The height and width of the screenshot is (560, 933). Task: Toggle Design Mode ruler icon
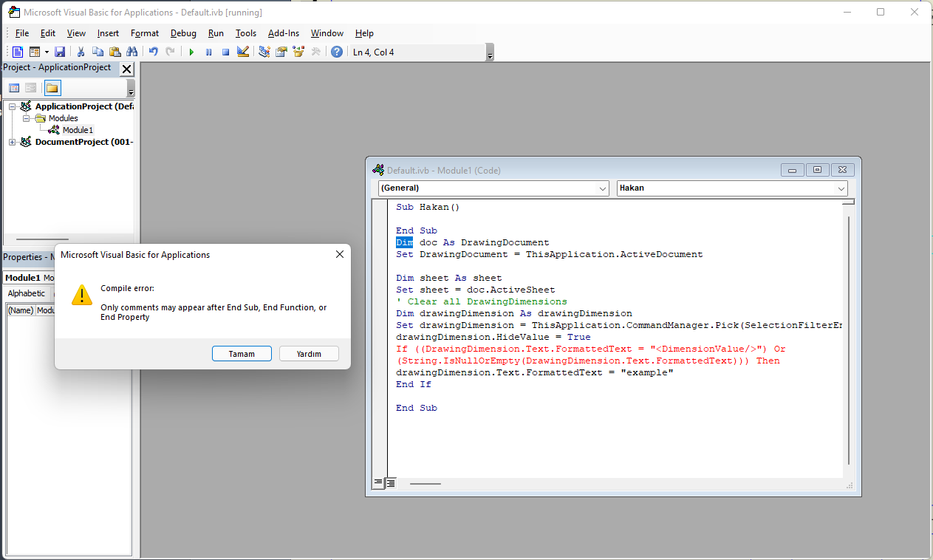[x=243, y=52]
